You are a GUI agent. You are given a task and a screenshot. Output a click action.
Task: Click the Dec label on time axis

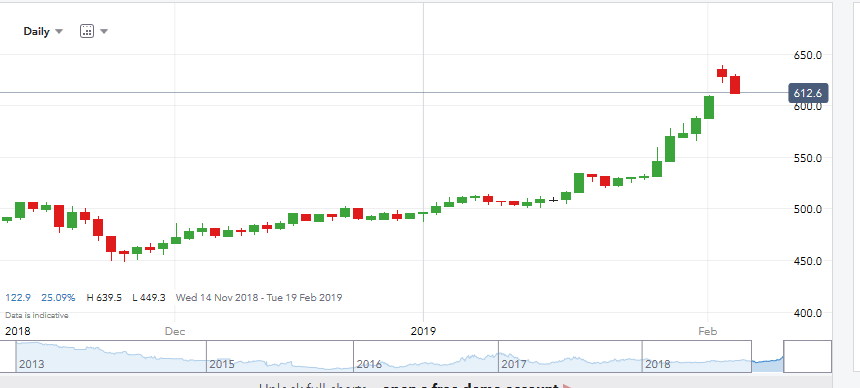[x=175, y=331]
